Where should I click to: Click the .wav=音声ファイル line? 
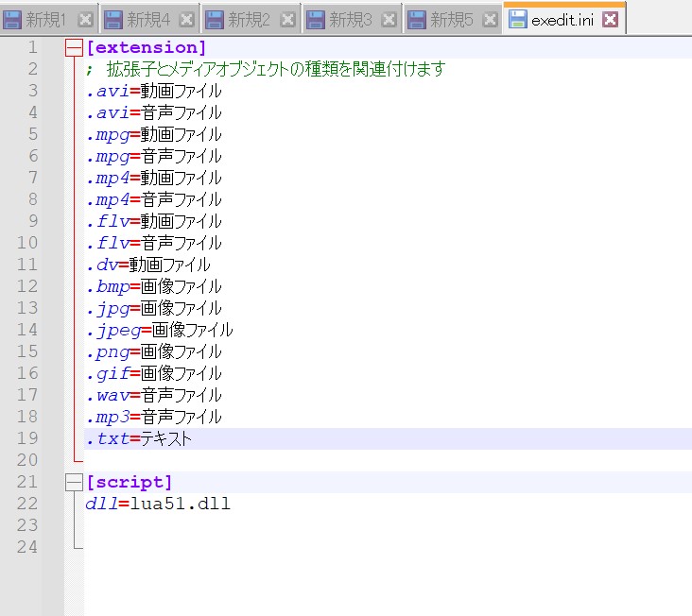tap(154, 395)
